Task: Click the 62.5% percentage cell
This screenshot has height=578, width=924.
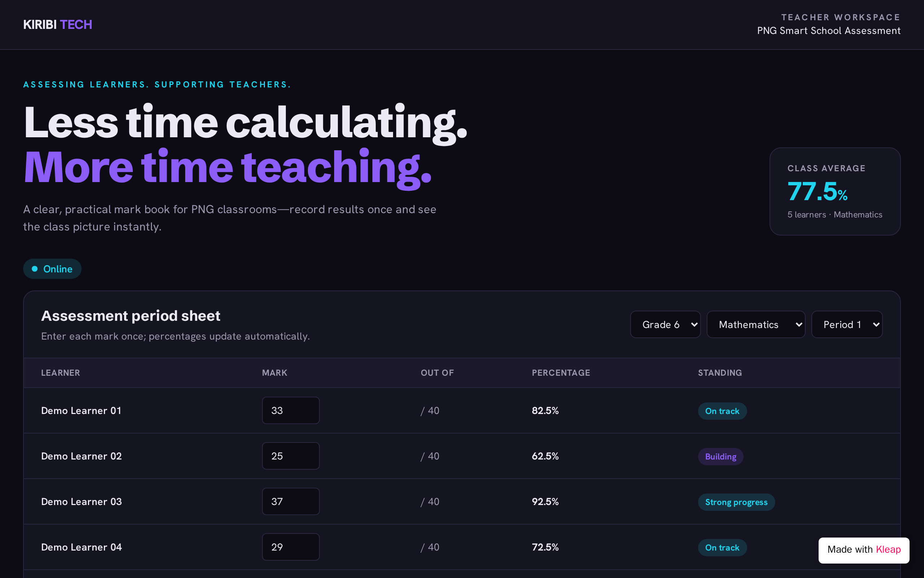Action: point(545,456)
